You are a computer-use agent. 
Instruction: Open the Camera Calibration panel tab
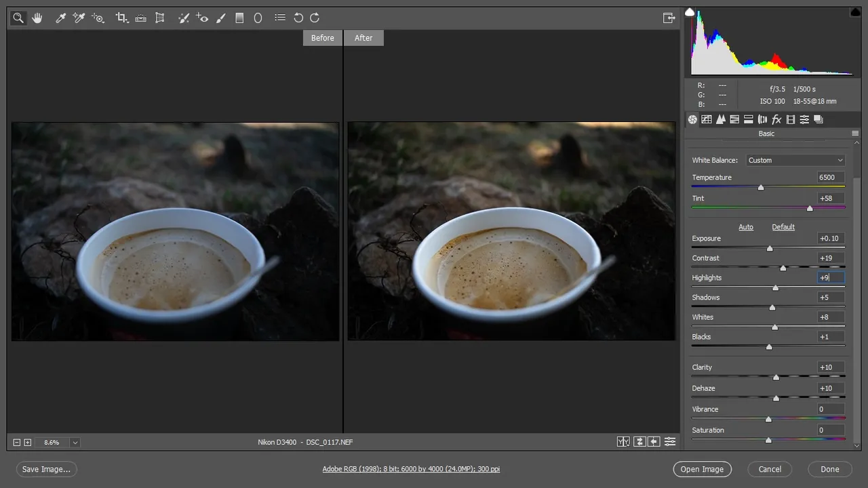click(791, 119)
